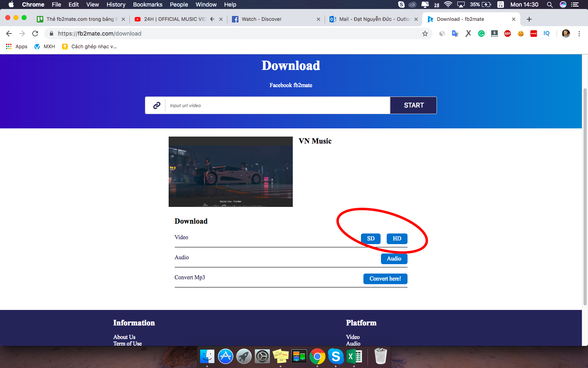
Task: Click the VN Music video thumbnail
Action: point(231,172)
